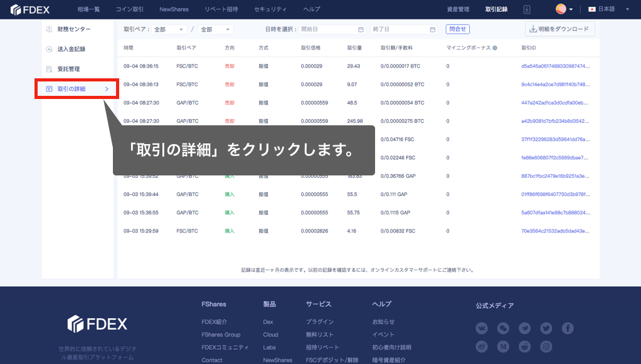This screenshot has height=364, width=641.
Task: Open the Instagram social media icon
Action: (546, 346)
